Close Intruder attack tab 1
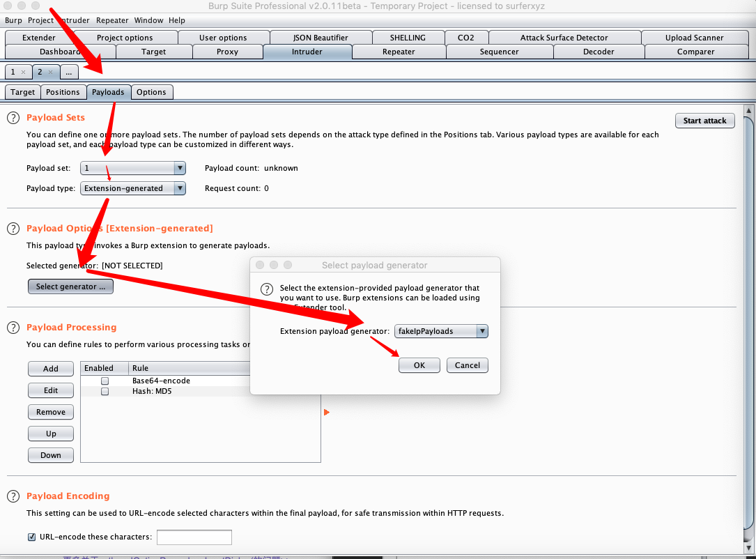The height and width of the screenshot is (559, 756). [x=23, y=72]
